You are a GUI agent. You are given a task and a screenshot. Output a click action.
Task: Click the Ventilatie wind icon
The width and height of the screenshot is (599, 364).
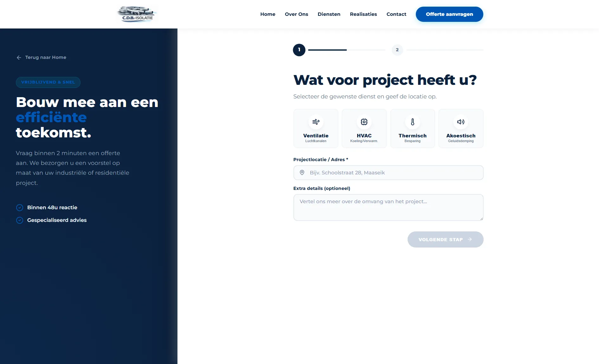click(316, 122)
